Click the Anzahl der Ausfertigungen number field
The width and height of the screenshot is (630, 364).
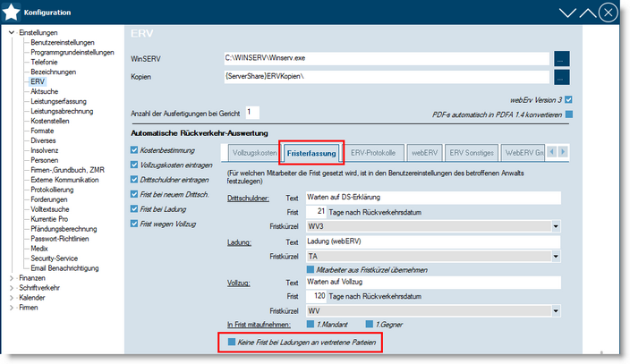pyautogui.click(x=251, y=112)
